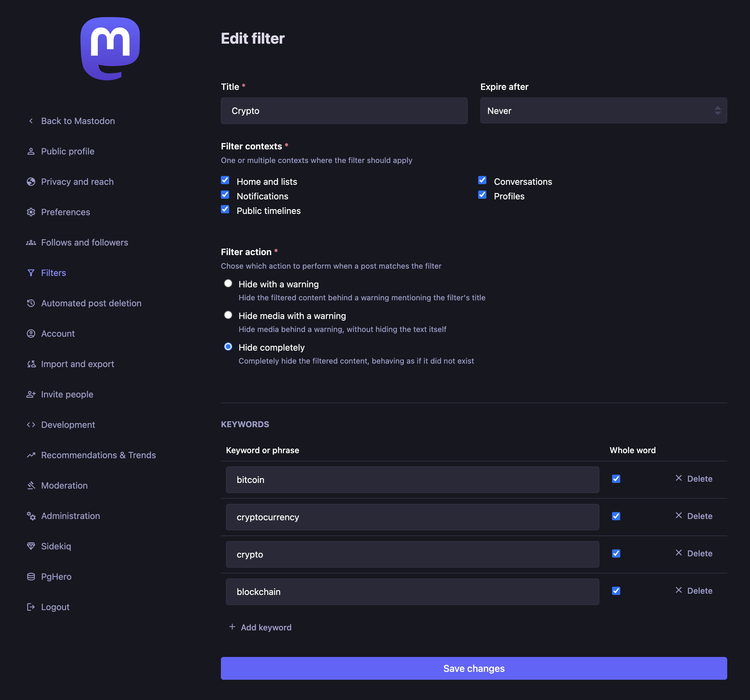The height and width of the screenshot is (700, 750).
Task: Click the Sidekiq gem icon
Action: 31,546
